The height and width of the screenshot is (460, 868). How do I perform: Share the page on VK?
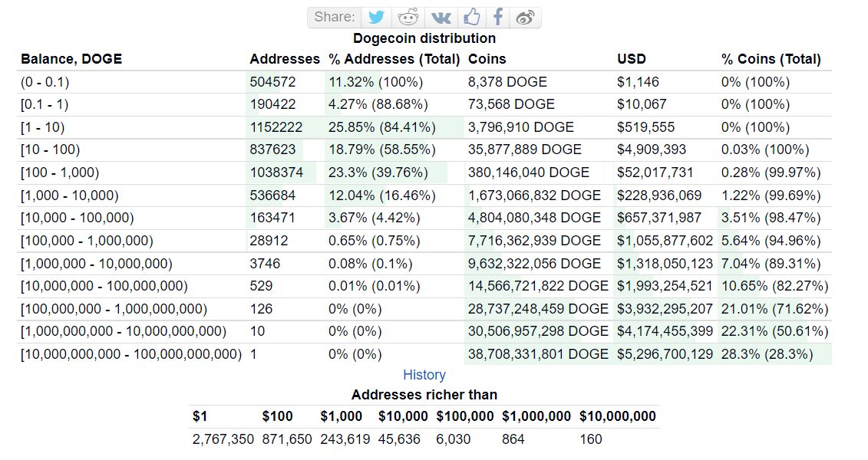pos(440,17)
